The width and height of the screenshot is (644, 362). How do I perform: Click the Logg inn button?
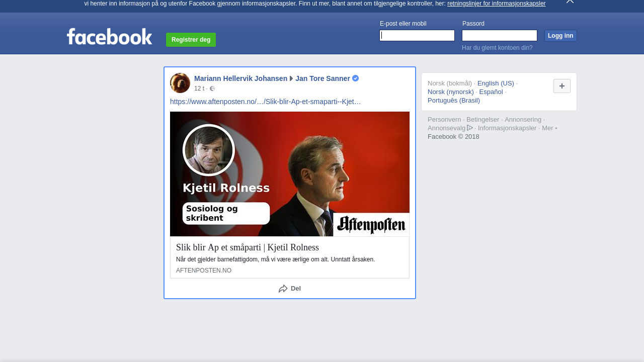pyautogui.click(x=560, y=36)
